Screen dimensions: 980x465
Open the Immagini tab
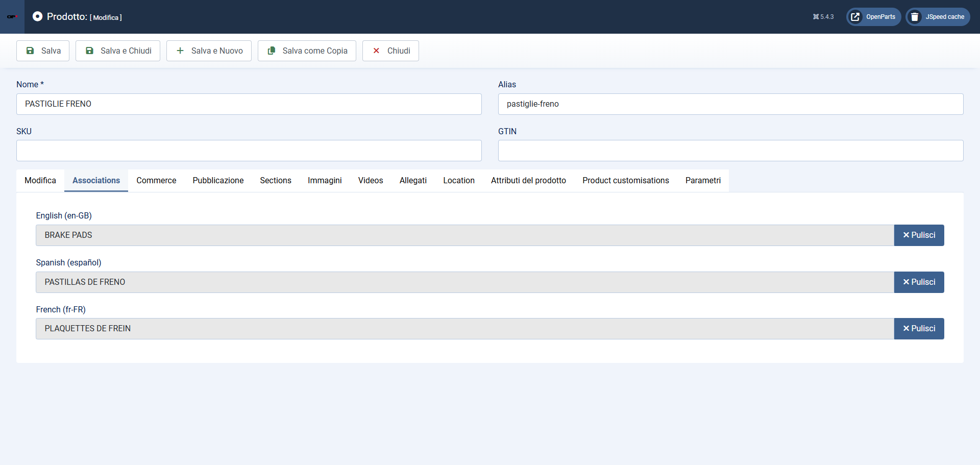pos(325,181)
